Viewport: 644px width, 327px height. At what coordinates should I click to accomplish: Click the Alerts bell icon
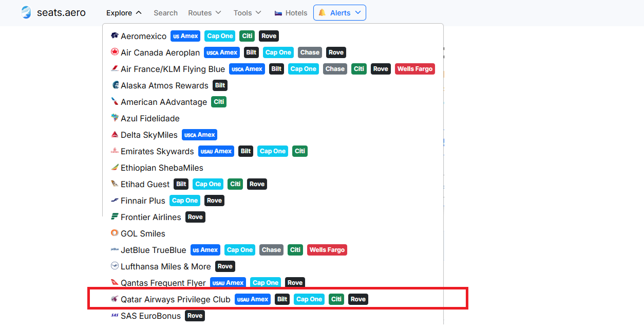click(x=322, y=12)
